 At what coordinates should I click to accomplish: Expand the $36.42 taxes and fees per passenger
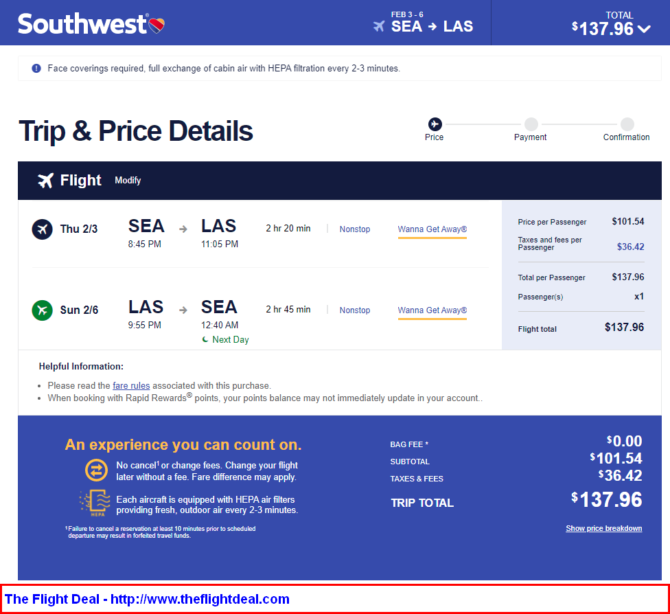coord(630,247)
